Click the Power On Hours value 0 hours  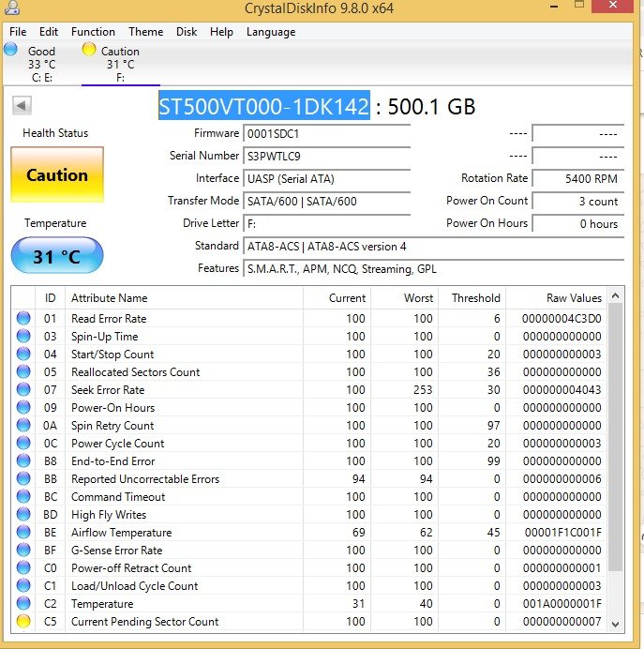pyautogui.click(x=578, y=224)
